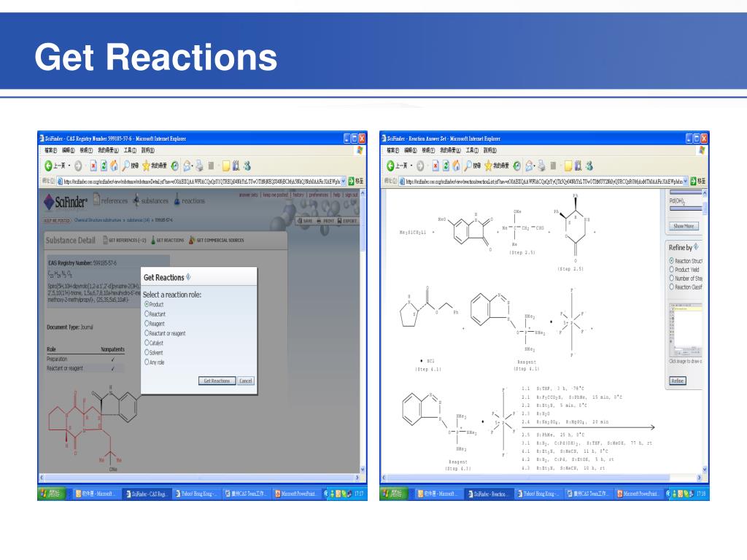Select Number of Steps refine option
Viewport: 747px width, 560px height.
pos(672,278)
